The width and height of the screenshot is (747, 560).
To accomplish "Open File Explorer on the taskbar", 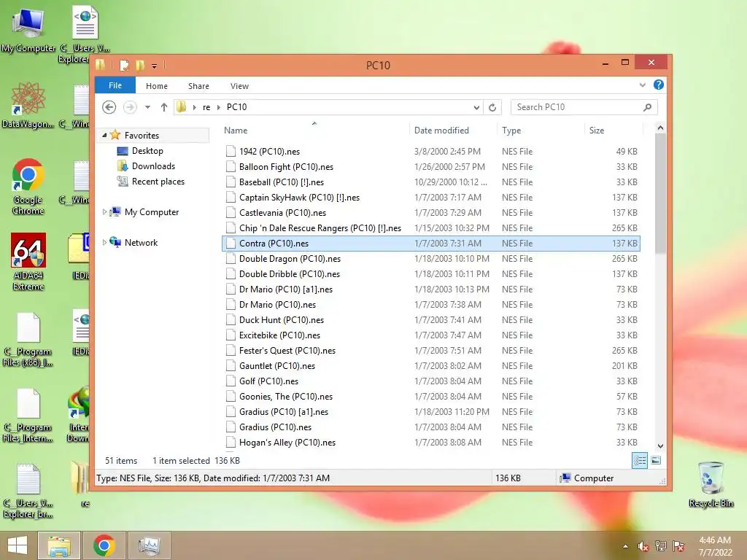I will [x=58, y=545].
